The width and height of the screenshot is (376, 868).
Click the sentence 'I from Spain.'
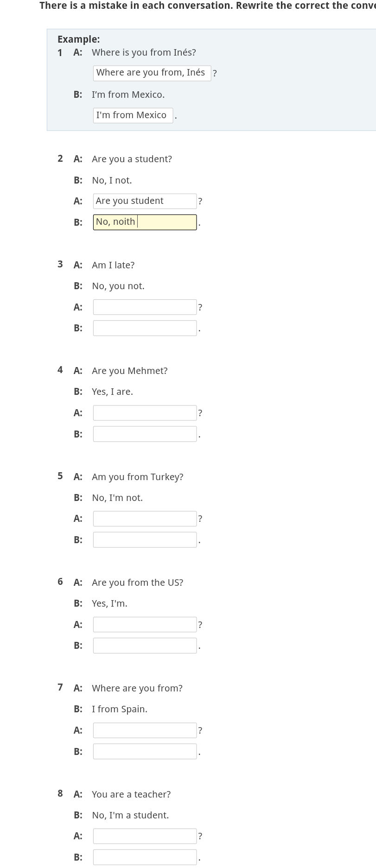119,709
